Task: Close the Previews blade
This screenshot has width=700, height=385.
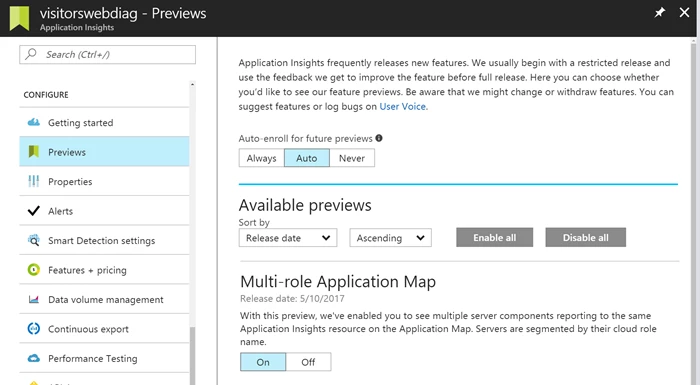Action: [684, 13]
